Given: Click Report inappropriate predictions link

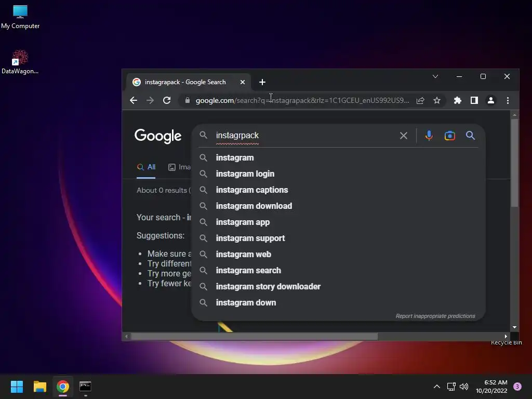Looking at the screenshot, I should tap(435, 316).
